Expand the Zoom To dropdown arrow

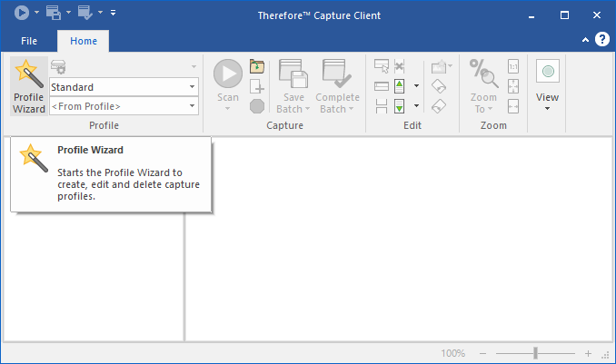490,109
